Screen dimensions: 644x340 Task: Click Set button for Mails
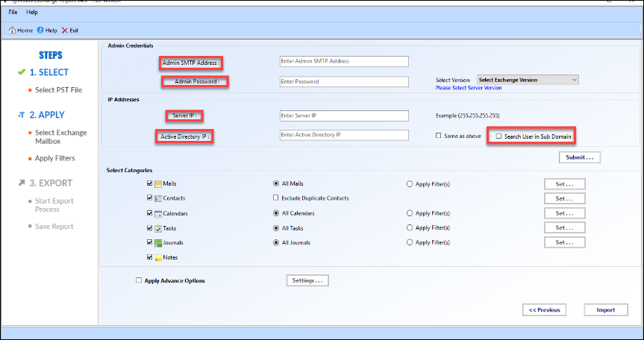pos(565,184)
